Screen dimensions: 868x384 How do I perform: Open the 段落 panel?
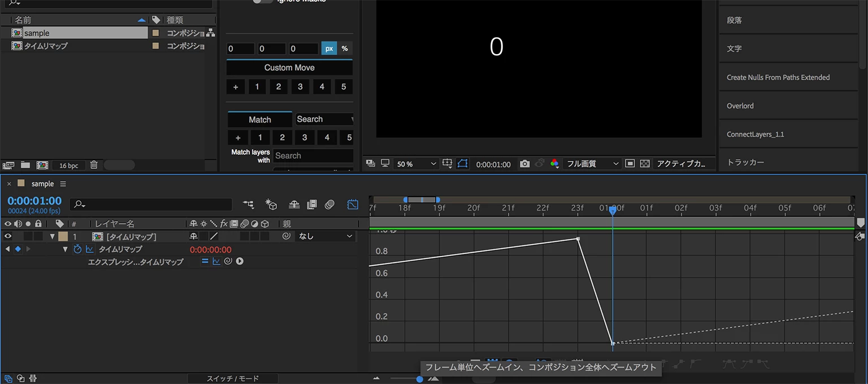[788, 20]
